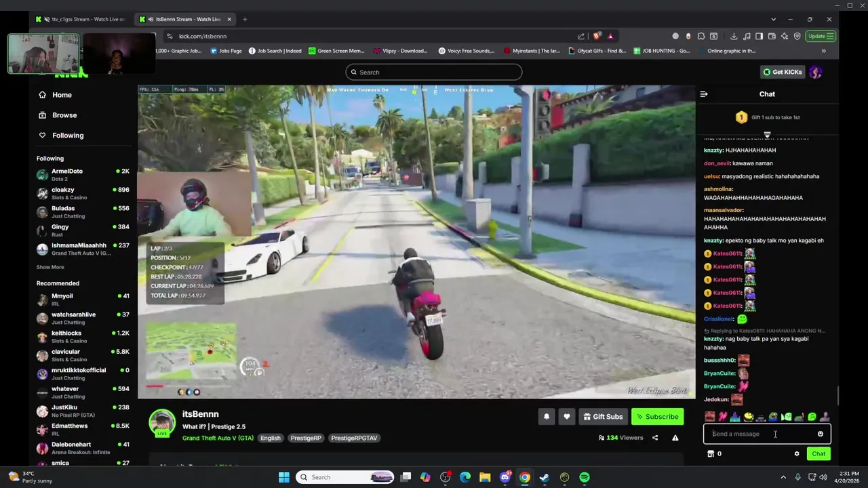Image resolution: width=868 pixels, height=488 pixels.
Task: Click the Kick search box
Action: tap(434, 72)
